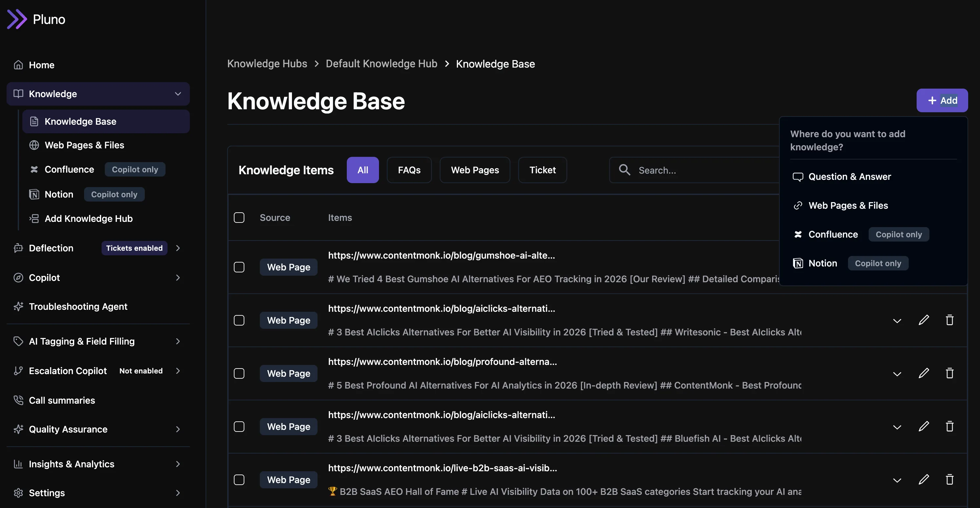Image resolution: width=980 pixels, height=508 pixels.
Task: Edit the first aiclicks-alternati row with pencil icon
Action: tap(924, 320)
